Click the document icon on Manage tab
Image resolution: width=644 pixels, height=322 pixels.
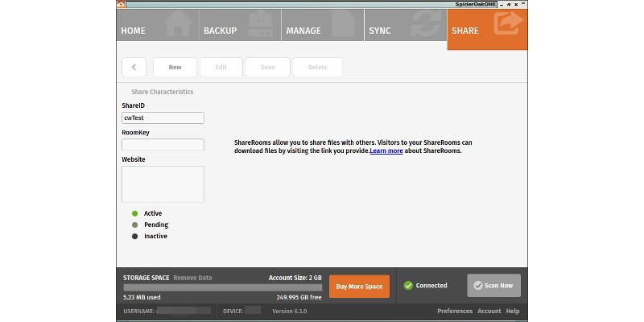(343, 24)
